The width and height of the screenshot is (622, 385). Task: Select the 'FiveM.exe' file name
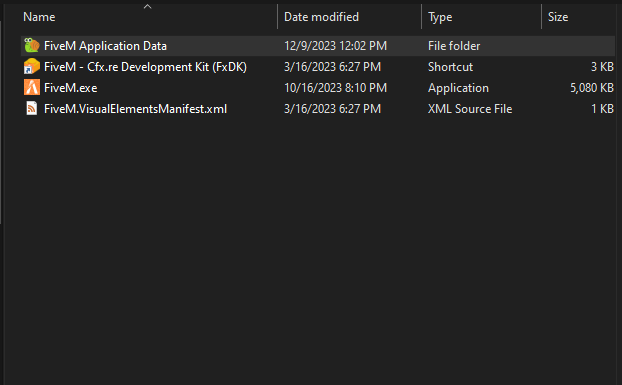coord(71,88)
